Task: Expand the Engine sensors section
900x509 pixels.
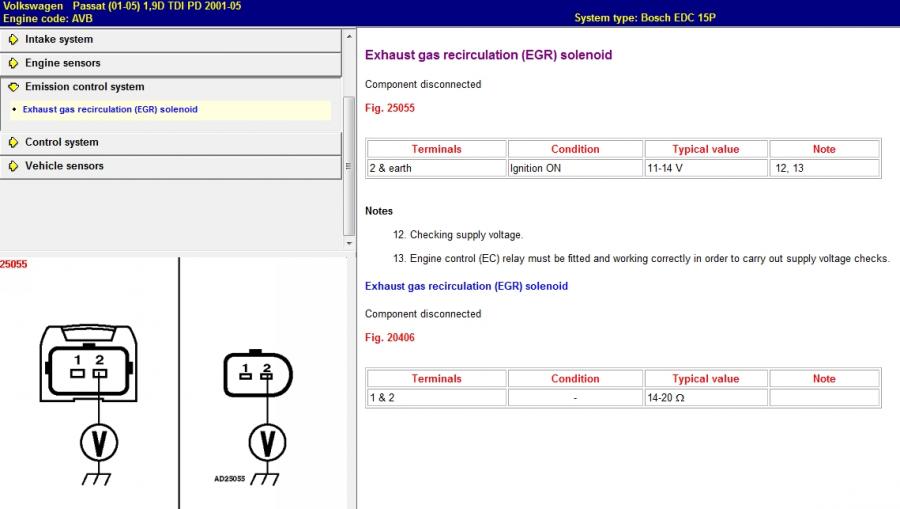Action: click(x=62, y=63)
